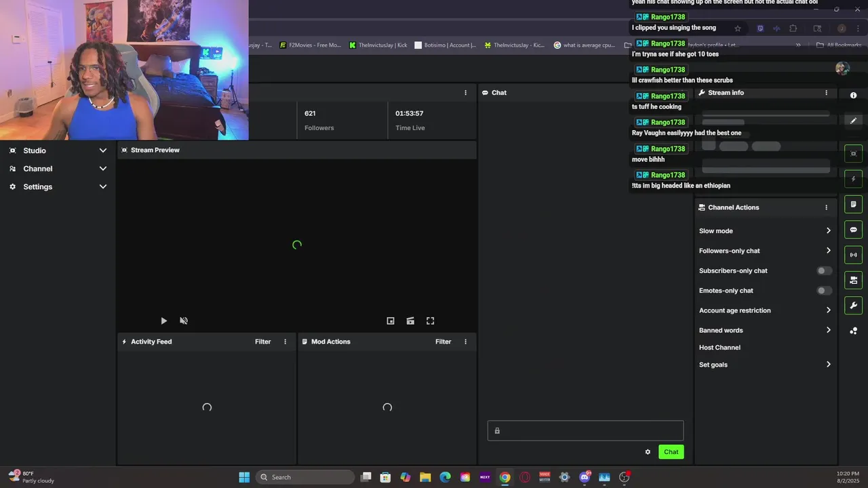Click the Followers count 621

tap(310, 113)
